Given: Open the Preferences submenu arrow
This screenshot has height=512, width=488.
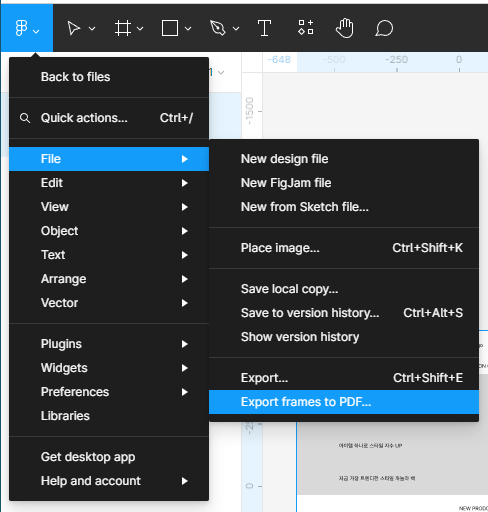Looking at the screenshot, I should [x=184, y=392].
